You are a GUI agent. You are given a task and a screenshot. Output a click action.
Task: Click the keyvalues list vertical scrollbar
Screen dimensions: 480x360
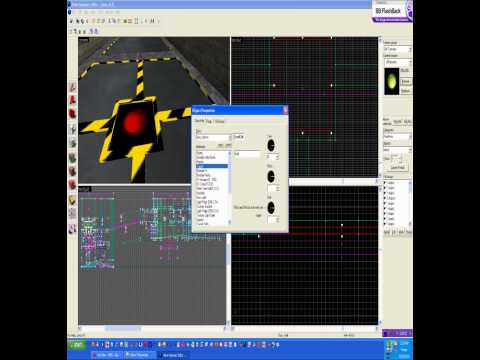click(x=229, y=187)
